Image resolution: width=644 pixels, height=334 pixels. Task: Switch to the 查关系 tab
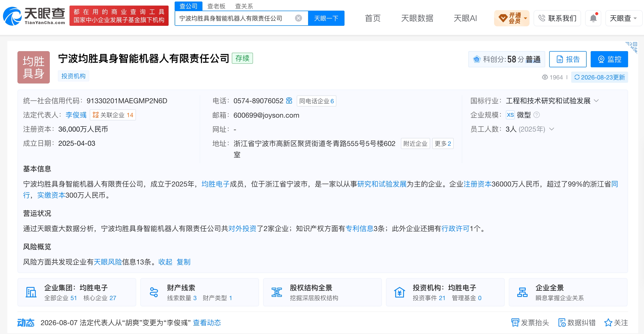pyautogui.click(x=244, y=6)
